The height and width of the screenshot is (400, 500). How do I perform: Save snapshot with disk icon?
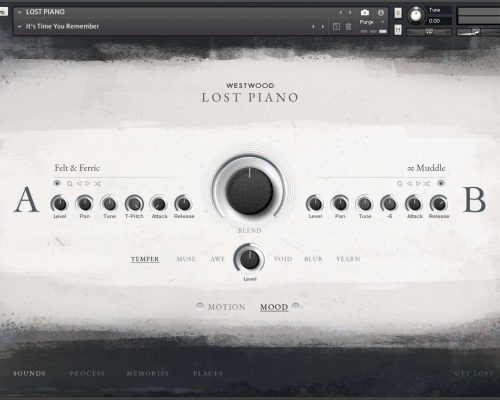tap(336, 27)
